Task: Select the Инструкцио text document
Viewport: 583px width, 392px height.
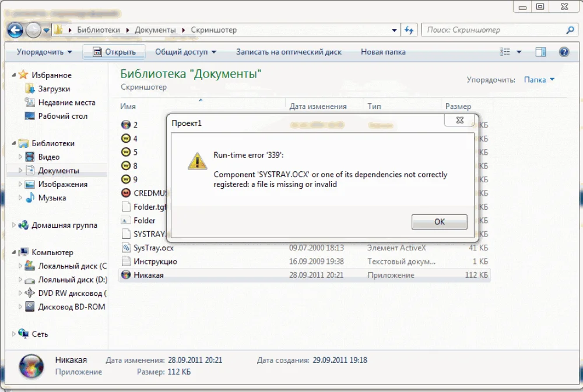Action: [154, 262]
